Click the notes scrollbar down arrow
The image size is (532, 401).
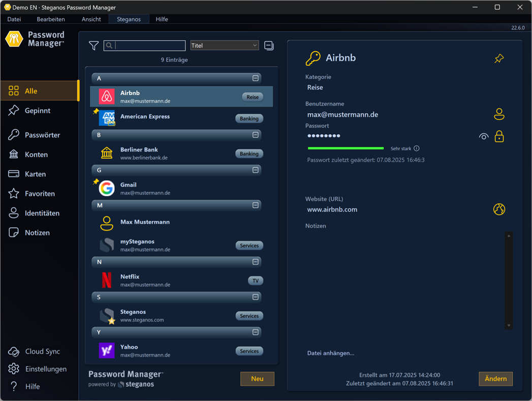tap(508, 325)
